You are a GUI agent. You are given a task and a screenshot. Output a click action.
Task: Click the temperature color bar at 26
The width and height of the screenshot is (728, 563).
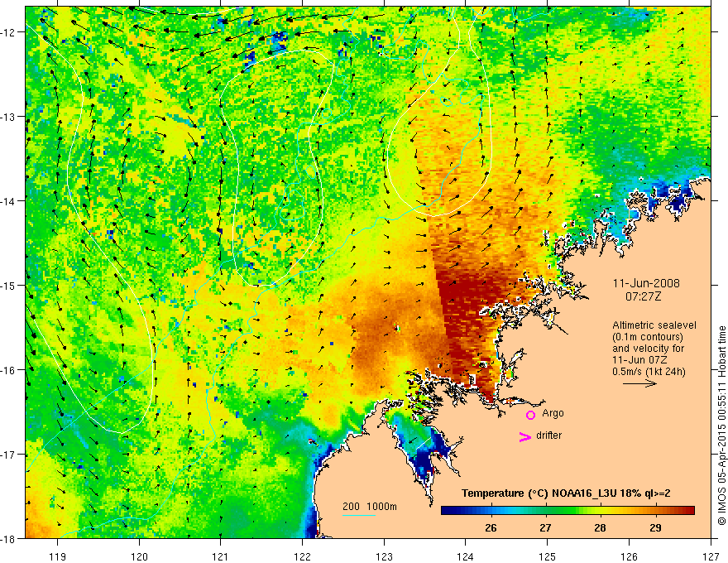[491, 511]
